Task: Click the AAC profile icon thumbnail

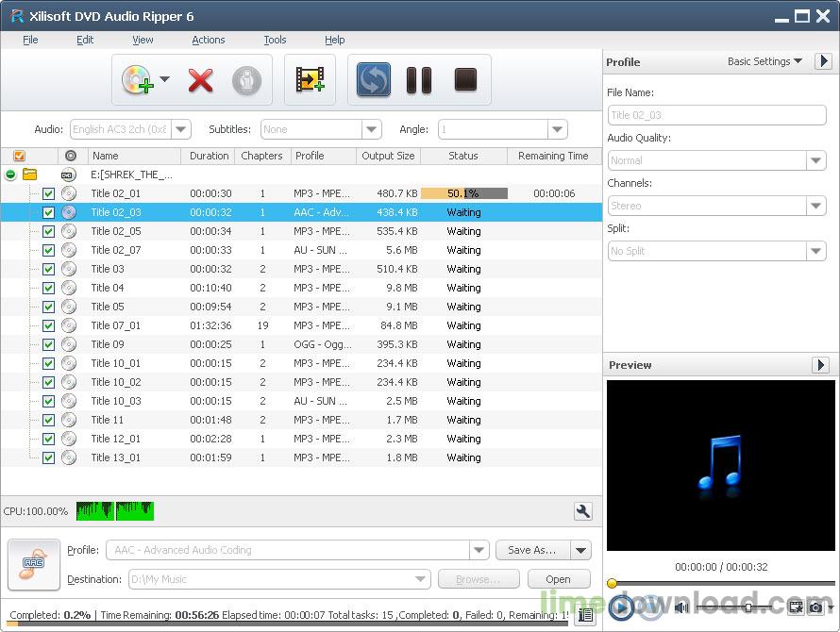Action: pyautogui.click(x=34, y=564)
